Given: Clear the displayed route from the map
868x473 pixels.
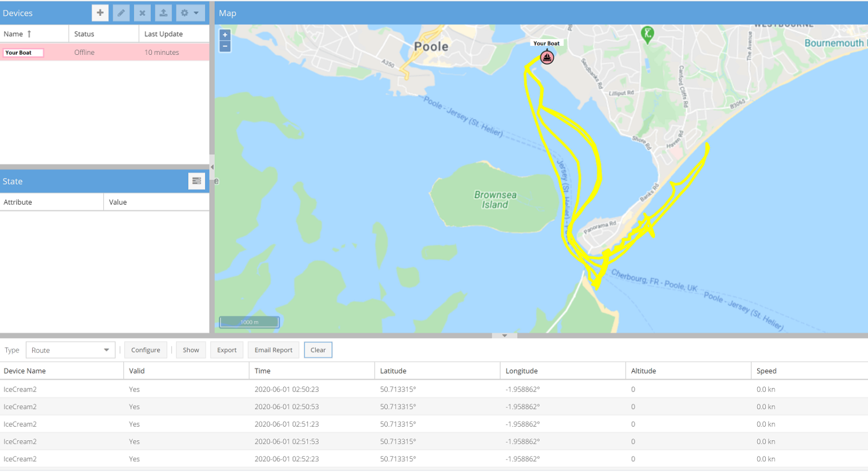Looking at the screenshot, I should (x=318, y=350).
